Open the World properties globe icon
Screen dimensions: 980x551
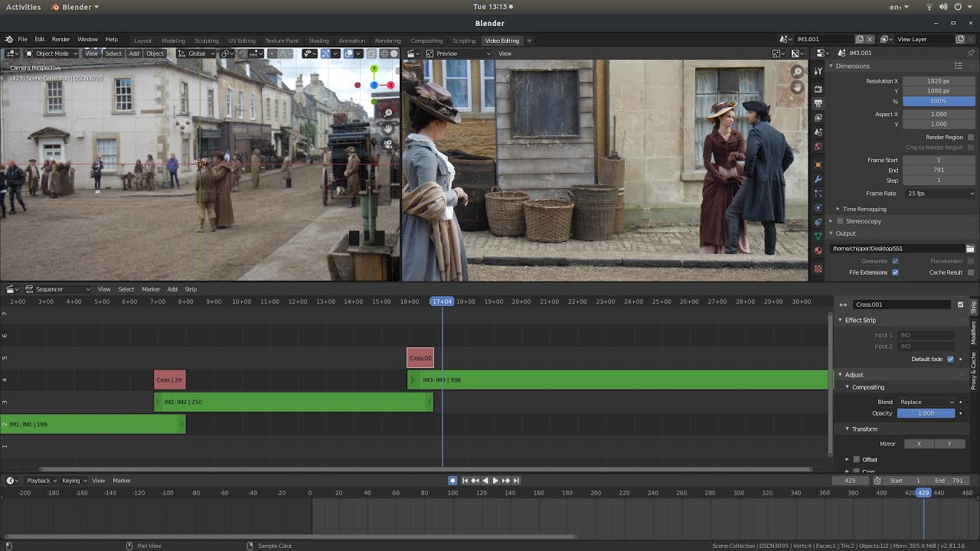pos(818,146)
